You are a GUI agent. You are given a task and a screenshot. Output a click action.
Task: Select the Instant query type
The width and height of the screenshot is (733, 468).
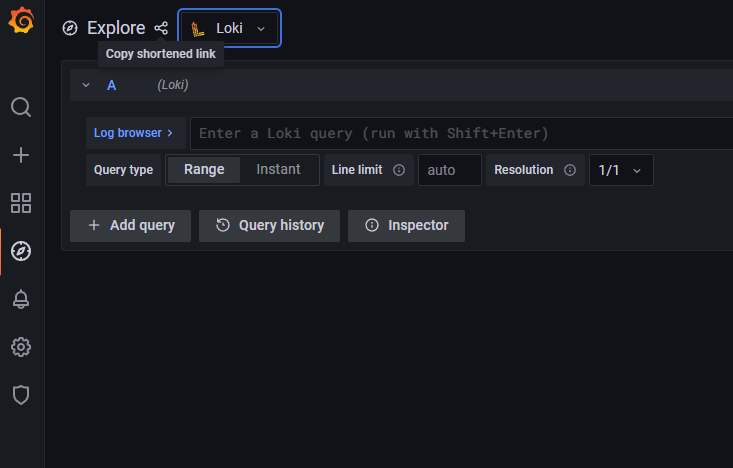(279, 170)
